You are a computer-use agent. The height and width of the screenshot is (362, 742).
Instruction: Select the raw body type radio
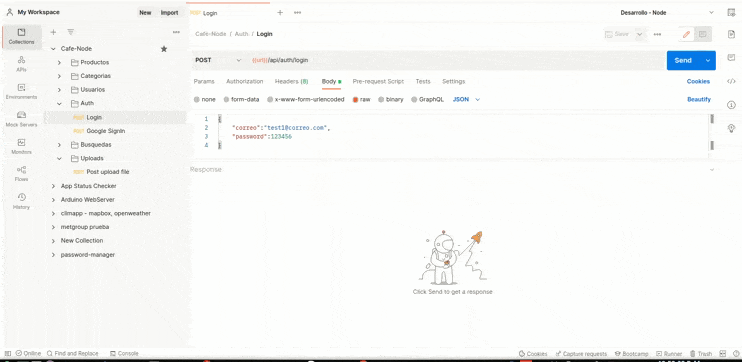(355, 99)
